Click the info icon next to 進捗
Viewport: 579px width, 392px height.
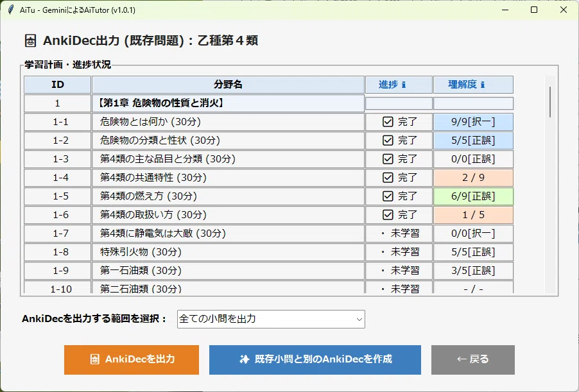click(404, 85)
